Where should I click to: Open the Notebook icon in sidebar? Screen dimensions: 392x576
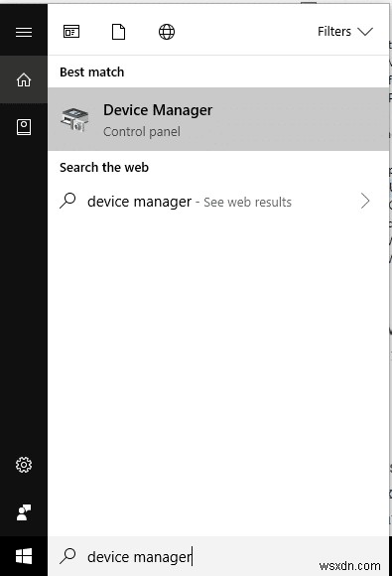(24, 127)
